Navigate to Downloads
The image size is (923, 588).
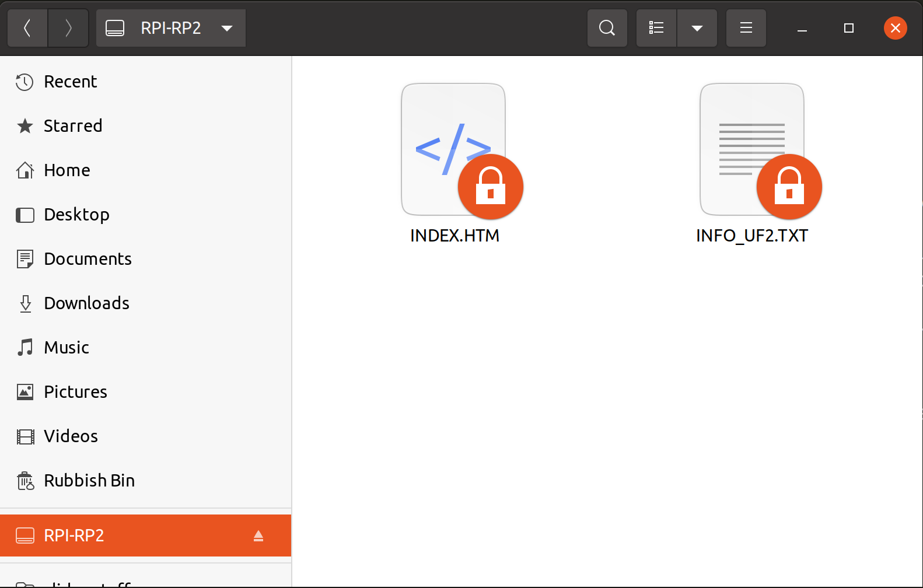(86, 303)
